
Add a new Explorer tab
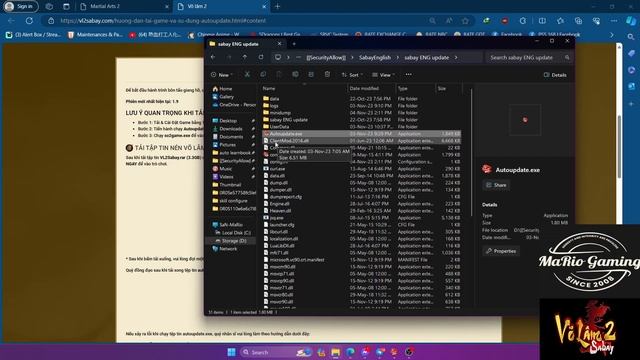[294, 44]
